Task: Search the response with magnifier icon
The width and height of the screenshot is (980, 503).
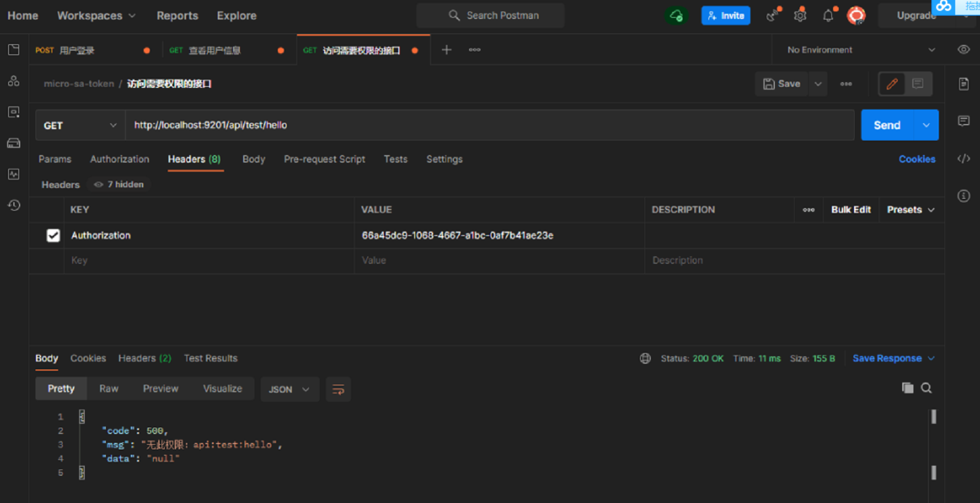Action: [926, 388]
